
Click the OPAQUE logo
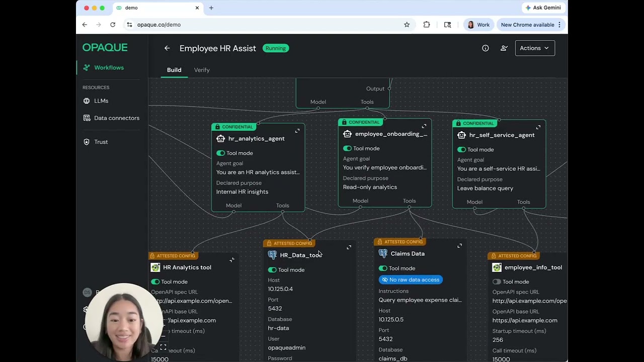tap(105, 47)
